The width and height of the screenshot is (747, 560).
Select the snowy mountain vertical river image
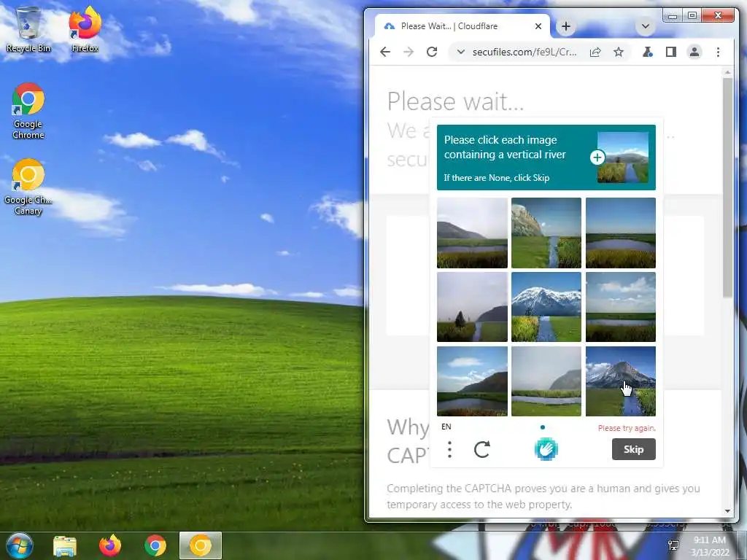click(546, 307)
